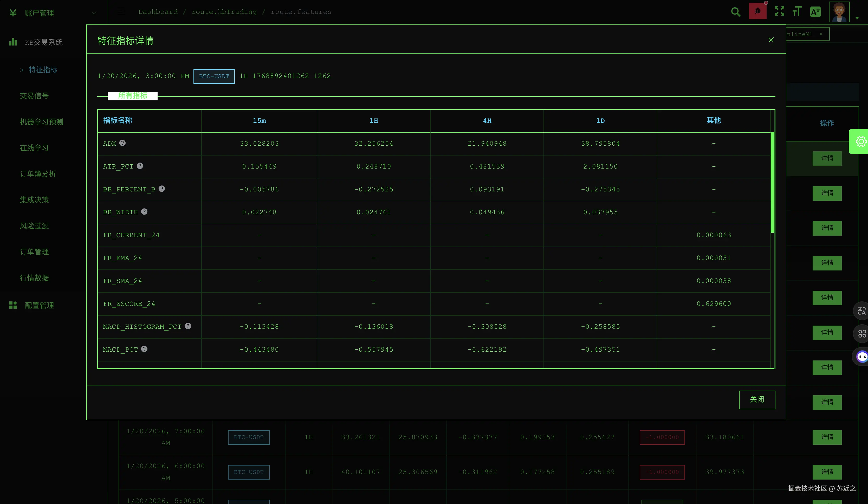Open the 机器学习预测 sidebar menu item
The height and width of the screenshot is (504, 868).
tap(41, 122)
